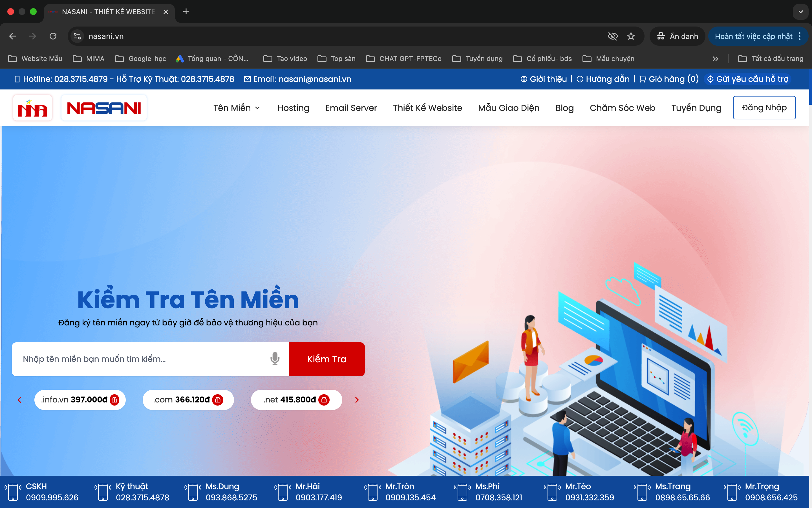Open Tổng quan - CÔN... bookmark
The image size is (812, 508).
(x=212, y=58)
